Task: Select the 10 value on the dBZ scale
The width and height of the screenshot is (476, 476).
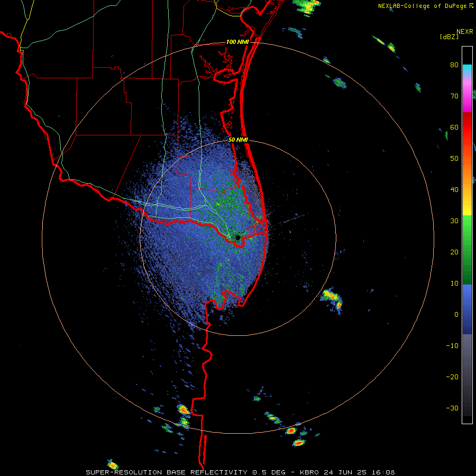Action: [454, 283]
